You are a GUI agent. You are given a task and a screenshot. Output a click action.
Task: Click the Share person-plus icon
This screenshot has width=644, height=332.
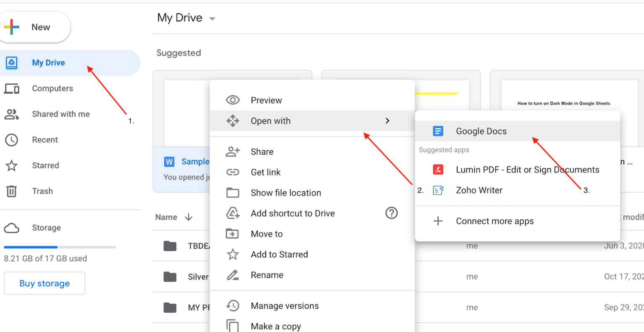tap(233, 152)
